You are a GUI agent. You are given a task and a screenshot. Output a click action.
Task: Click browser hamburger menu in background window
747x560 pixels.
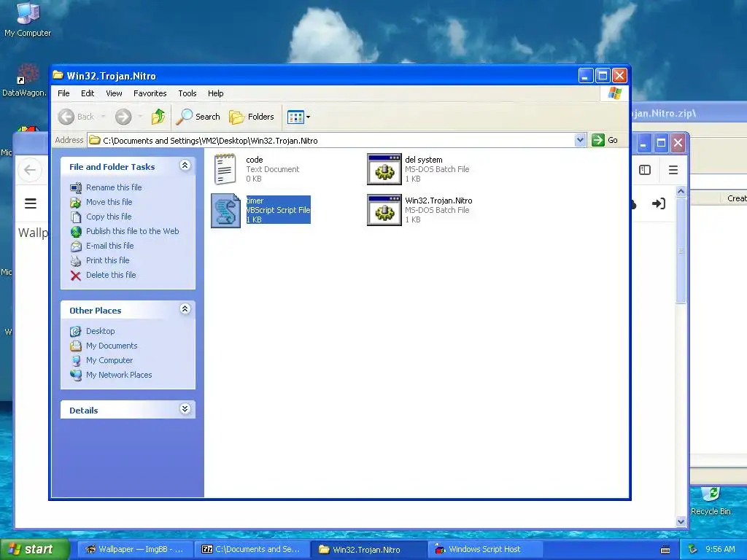point(673,170)
